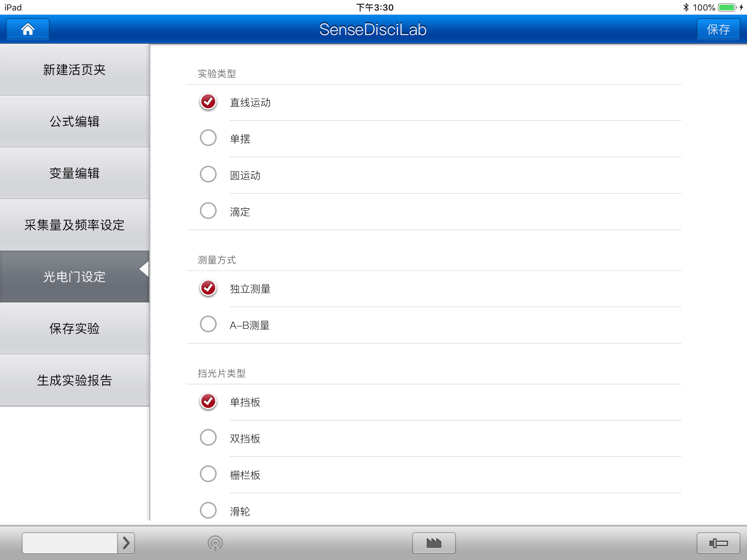747x560 pixels.
Task: Click the battery indicator icon
Action: [727, 7]
